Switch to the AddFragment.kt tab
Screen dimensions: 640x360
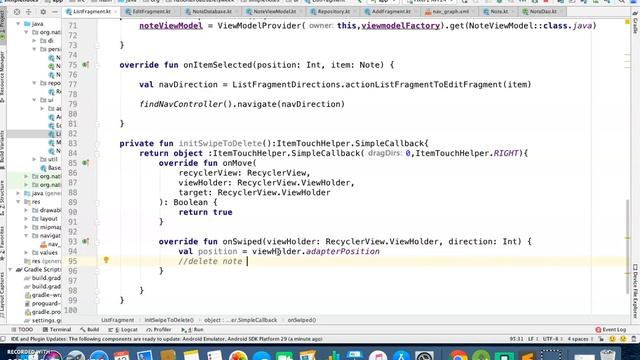(391, 12)
